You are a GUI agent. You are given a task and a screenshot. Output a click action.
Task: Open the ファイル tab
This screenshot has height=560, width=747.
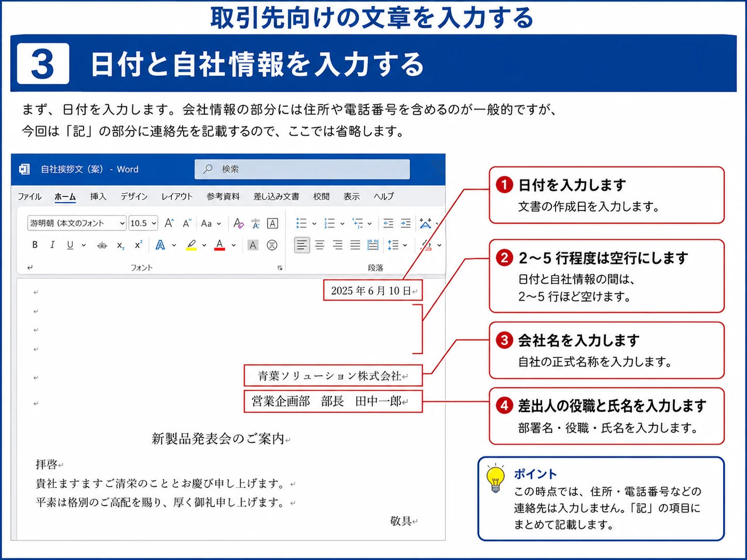30,196
